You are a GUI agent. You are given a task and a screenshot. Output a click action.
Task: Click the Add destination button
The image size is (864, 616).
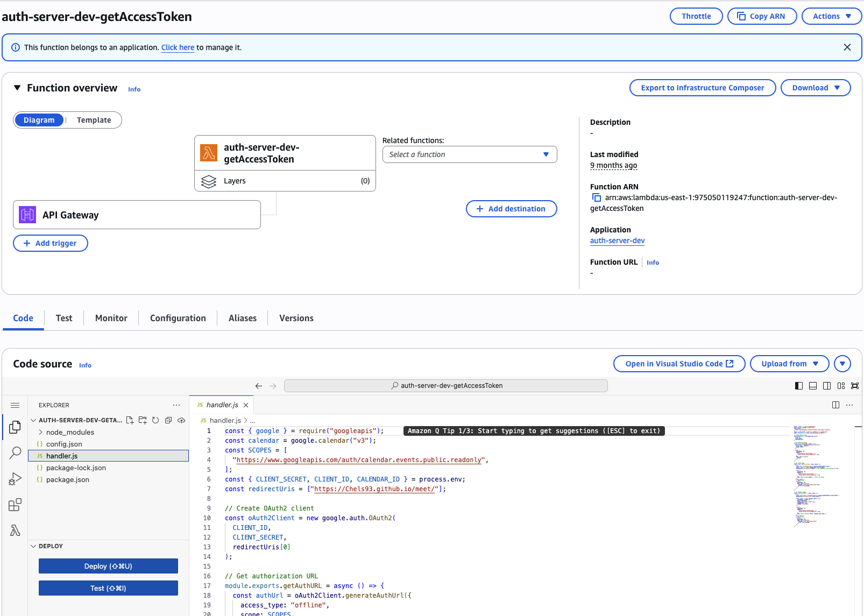511,209
